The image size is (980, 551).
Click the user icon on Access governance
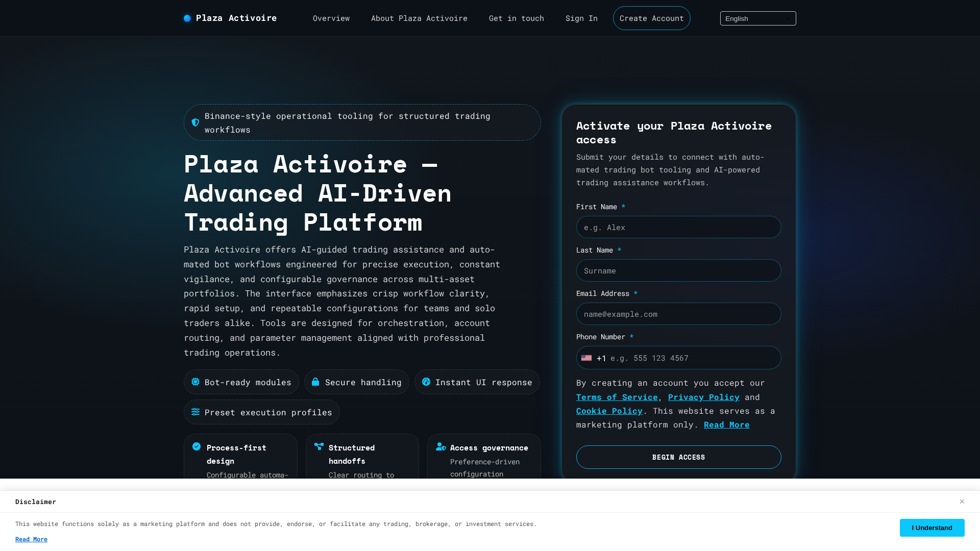click(441, 446)
